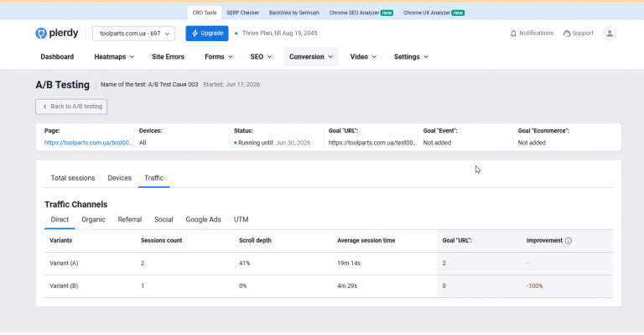
Task: Click the Upgrade button
Action: [207, 34]
